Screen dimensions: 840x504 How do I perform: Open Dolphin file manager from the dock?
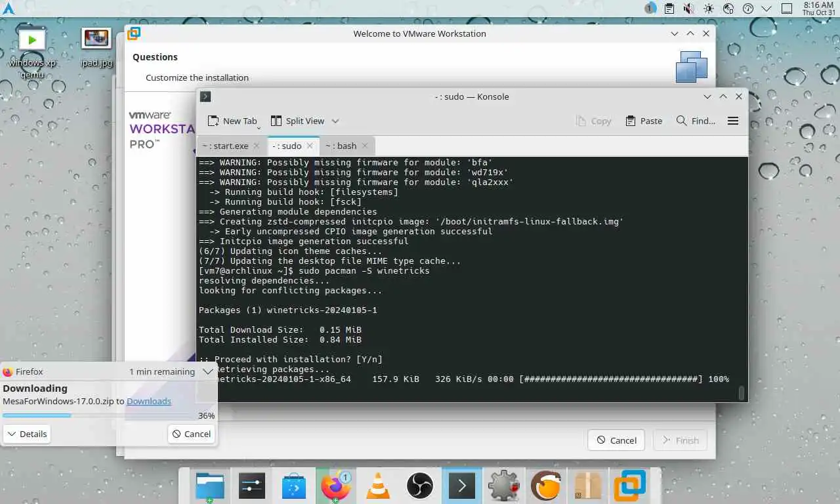click(x=210, y=486)
